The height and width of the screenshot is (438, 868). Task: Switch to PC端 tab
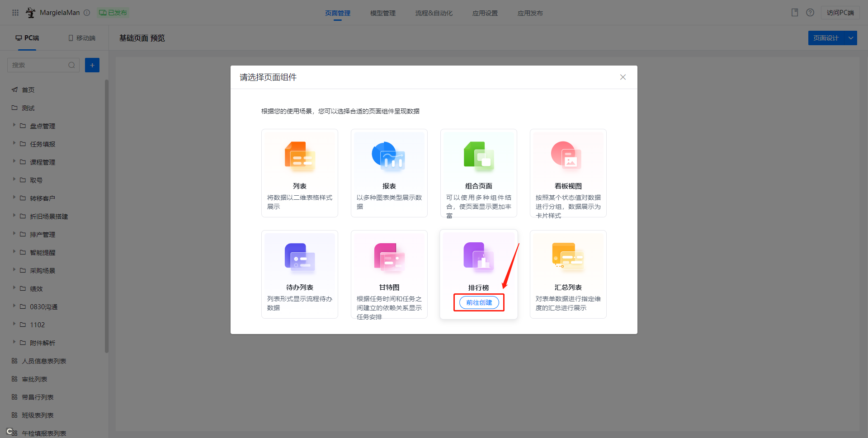click(x=27, y=38)
